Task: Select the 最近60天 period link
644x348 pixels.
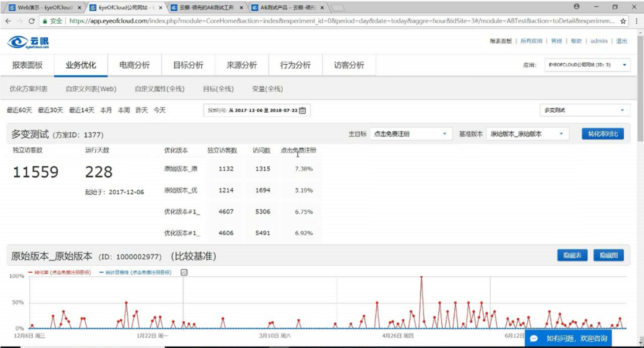Action: [19, 110]
